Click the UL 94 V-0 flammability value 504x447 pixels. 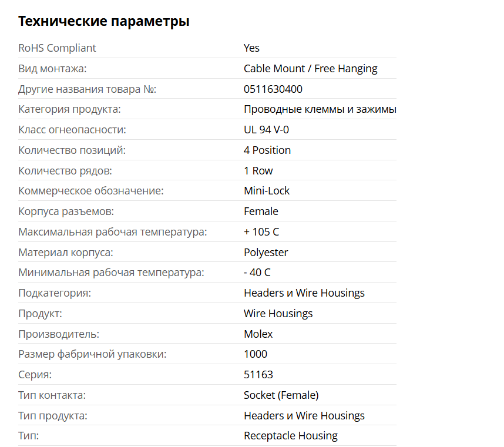(x=266, y=129)
